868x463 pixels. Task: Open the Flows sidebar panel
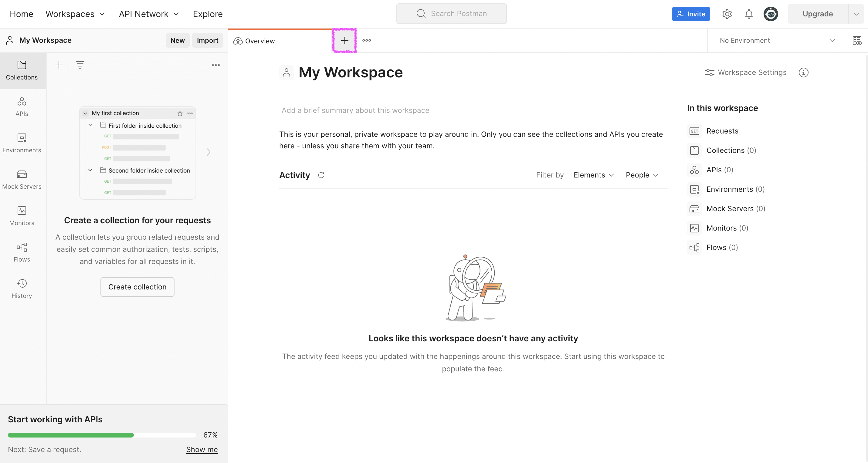point(22,252)
